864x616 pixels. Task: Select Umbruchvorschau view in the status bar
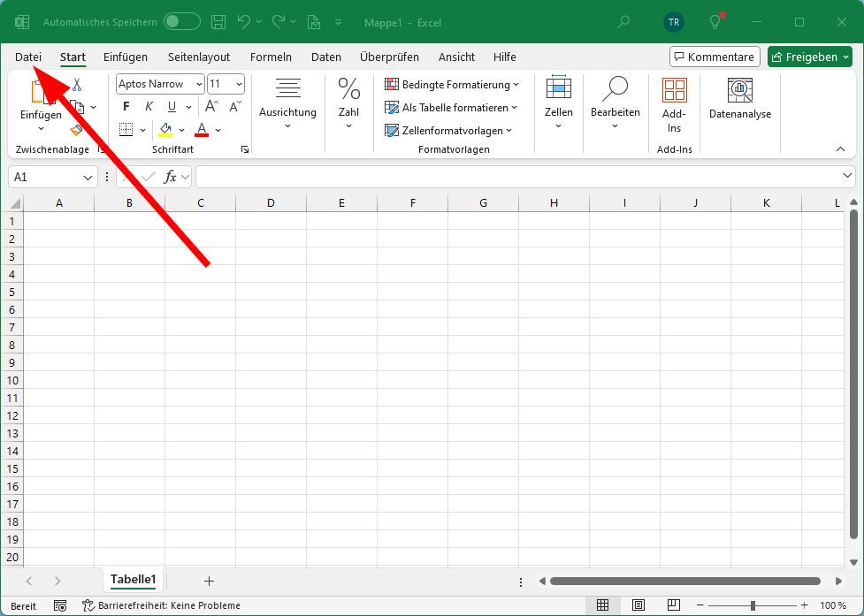coord(674,605)
